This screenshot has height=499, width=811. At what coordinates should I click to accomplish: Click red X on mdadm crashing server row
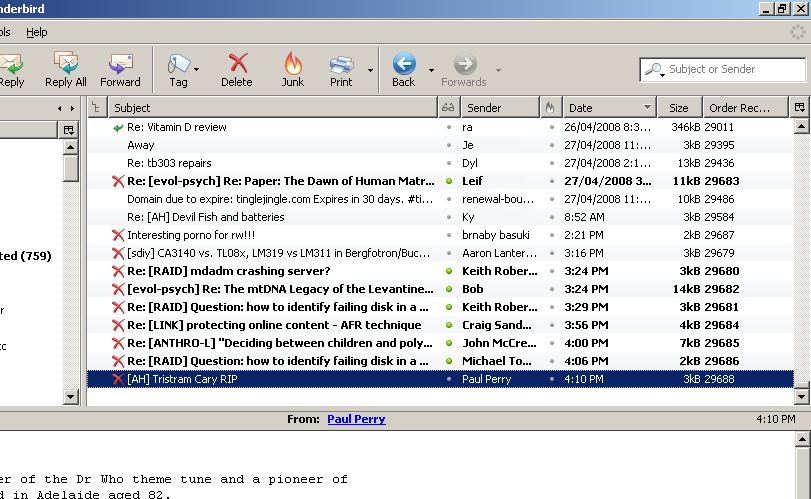click(118, 271)
